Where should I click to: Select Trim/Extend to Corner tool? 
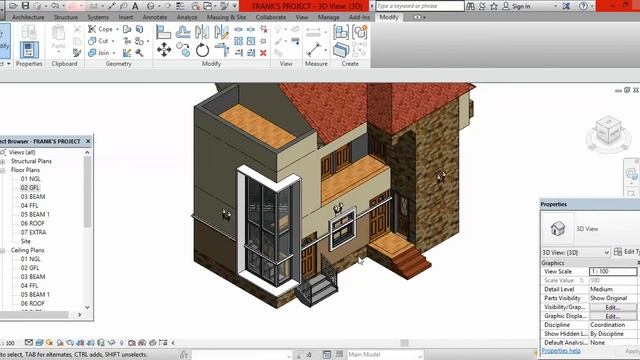[221, 50]
